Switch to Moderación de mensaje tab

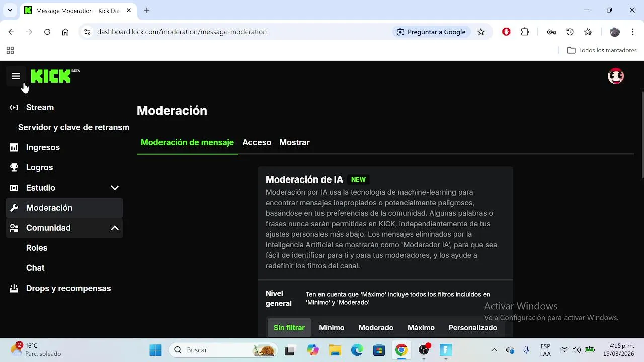tap(187, 142)
